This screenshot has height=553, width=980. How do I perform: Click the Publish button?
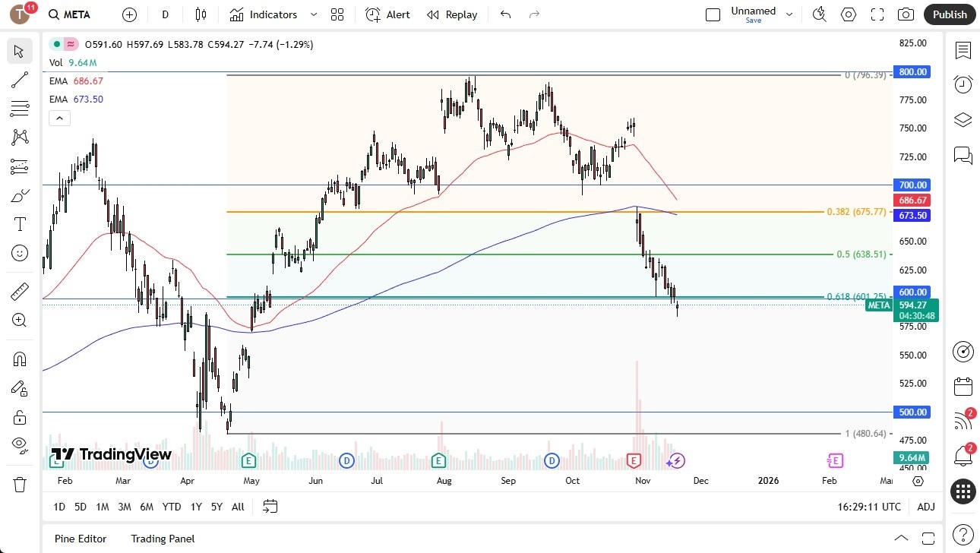(x=949, y=14)
